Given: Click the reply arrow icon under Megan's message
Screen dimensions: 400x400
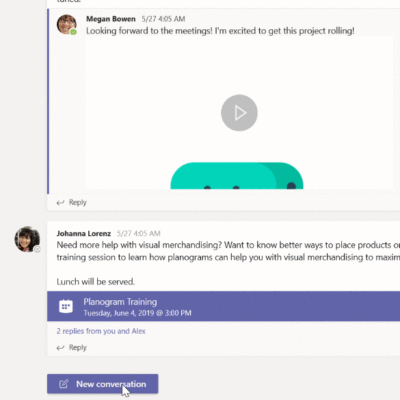Looking at the screenshot, I should coord(60,203).
